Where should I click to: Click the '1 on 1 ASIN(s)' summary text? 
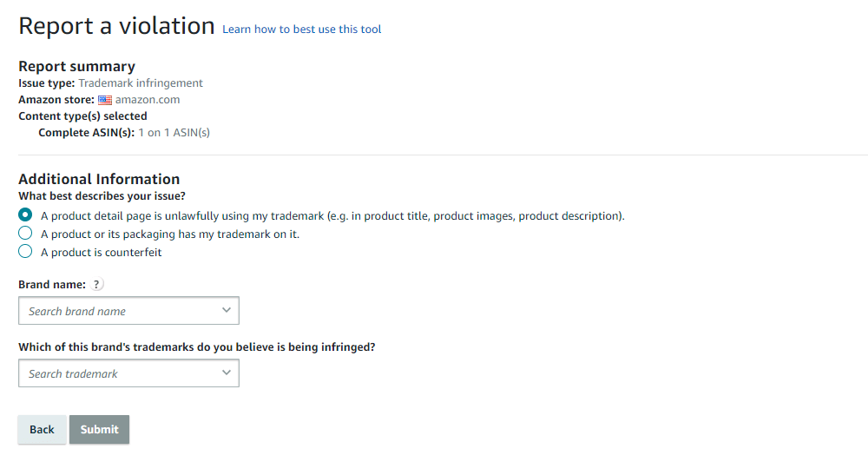[x=174, y=132]
